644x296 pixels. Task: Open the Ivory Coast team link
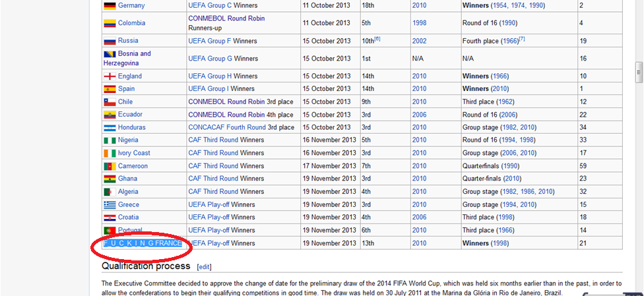pyautogui.click(x=134, y=153)
